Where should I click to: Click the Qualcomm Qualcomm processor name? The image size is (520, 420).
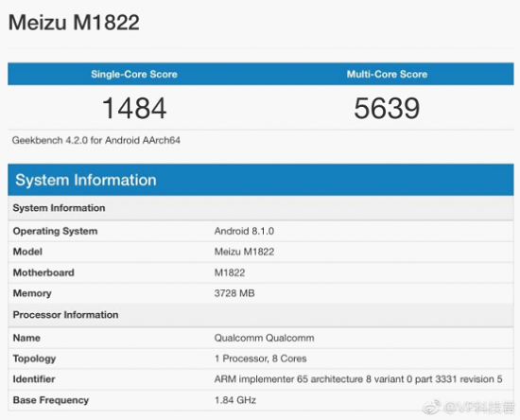264,338
